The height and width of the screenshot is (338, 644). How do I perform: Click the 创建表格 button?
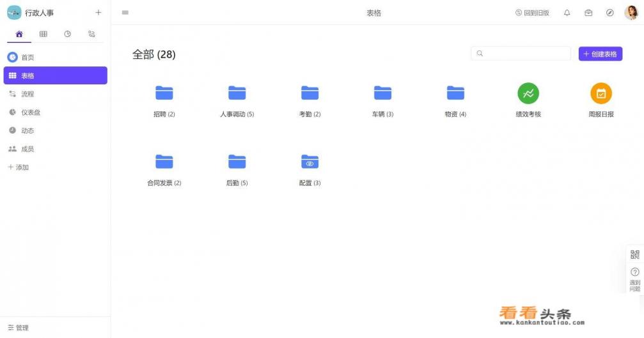[600, 54]
